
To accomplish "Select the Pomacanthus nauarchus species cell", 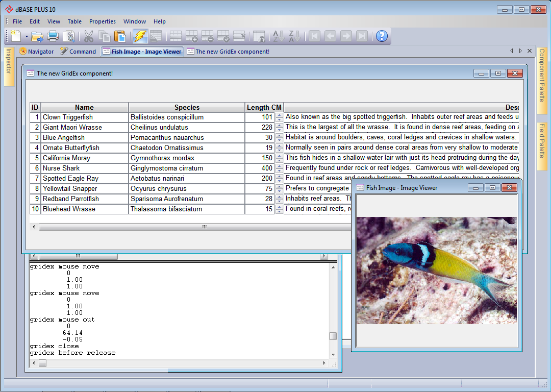I will 187,137.
